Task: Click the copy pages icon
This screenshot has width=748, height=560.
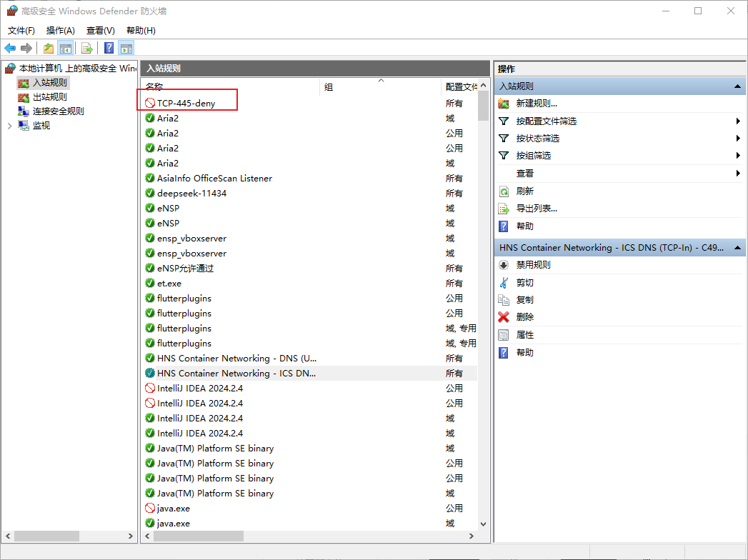Action: 504,300
